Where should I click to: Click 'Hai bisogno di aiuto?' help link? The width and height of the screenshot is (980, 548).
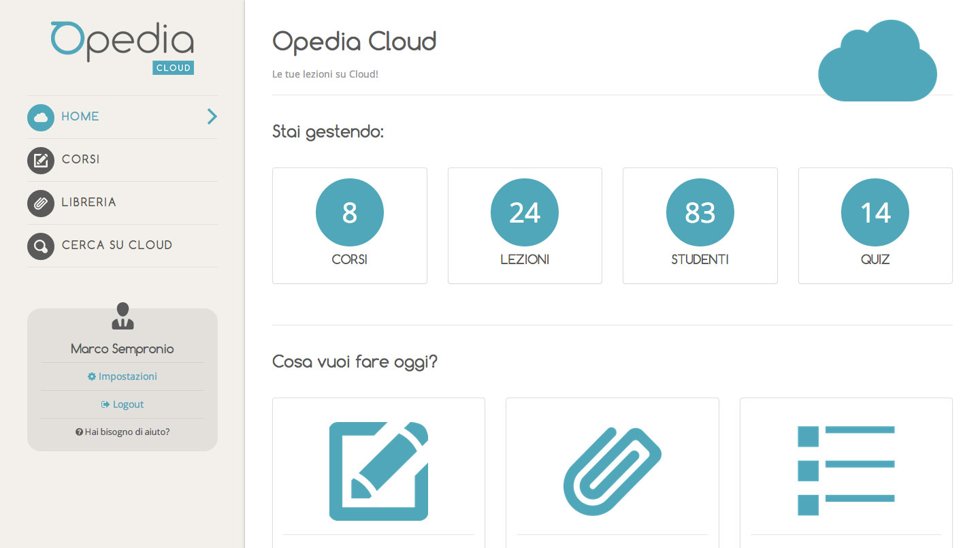122,432
